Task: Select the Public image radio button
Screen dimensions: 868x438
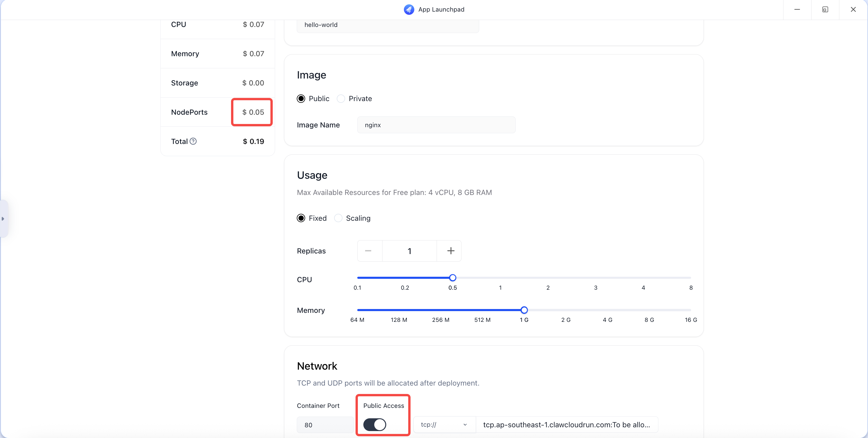Action: [x=301, y=98]
